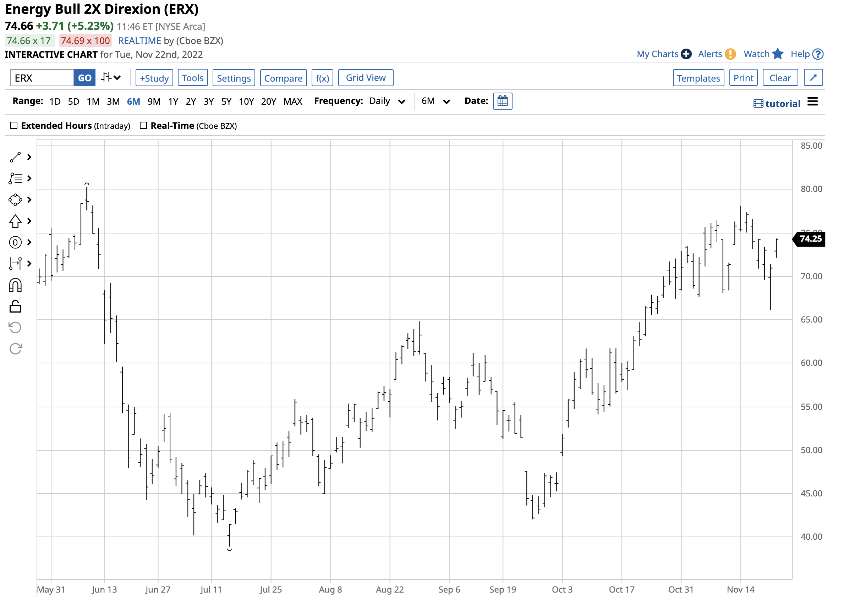849x616 pixels.
Task: Select the 2Y range
Action: [x=191, y=101]
